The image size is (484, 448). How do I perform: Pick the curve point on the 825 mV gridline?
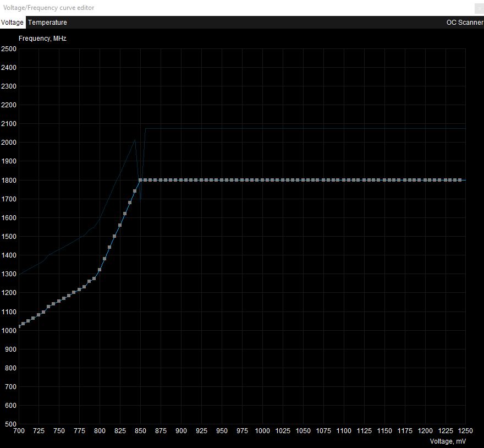tap(120, 225)
